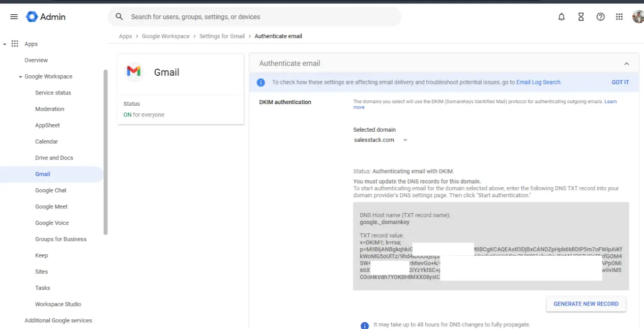644x329 pixels.
Task: Click the DKIM authentication label
Action: 285,102
